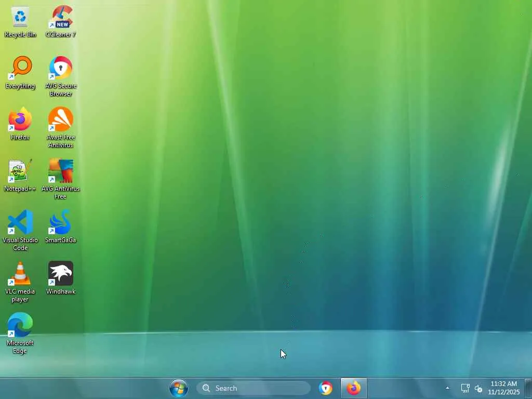Show hidden system tray icons
This screenshot has width=532, height=399.
[447, 388]
